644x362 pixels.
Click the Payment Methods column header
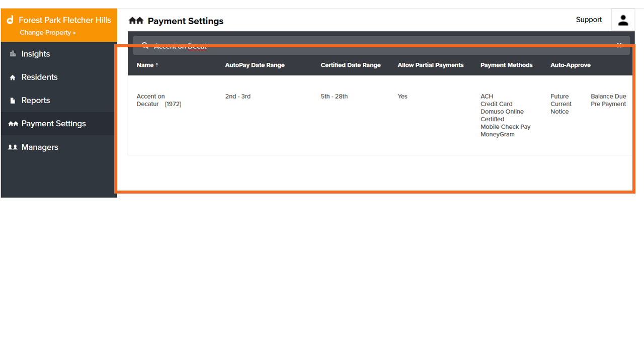coord(506,65)
